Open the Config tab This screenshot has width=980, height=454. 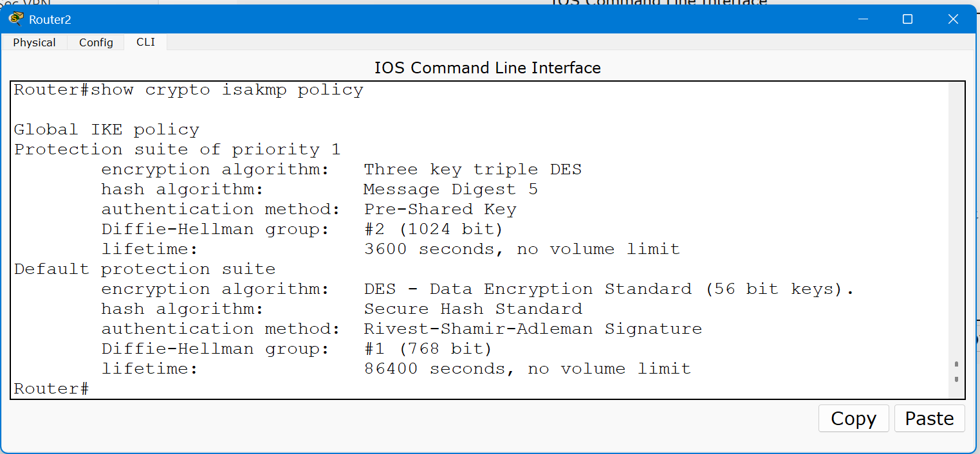click(96, 42)
